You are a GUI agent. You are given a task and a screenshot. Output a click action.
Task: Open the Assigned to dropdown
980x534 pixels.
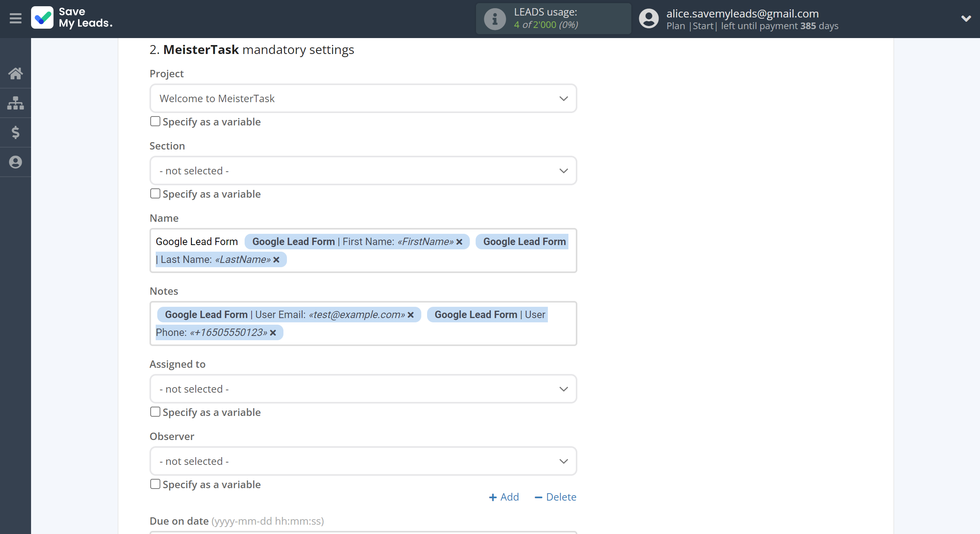click(x=363, y=389)
